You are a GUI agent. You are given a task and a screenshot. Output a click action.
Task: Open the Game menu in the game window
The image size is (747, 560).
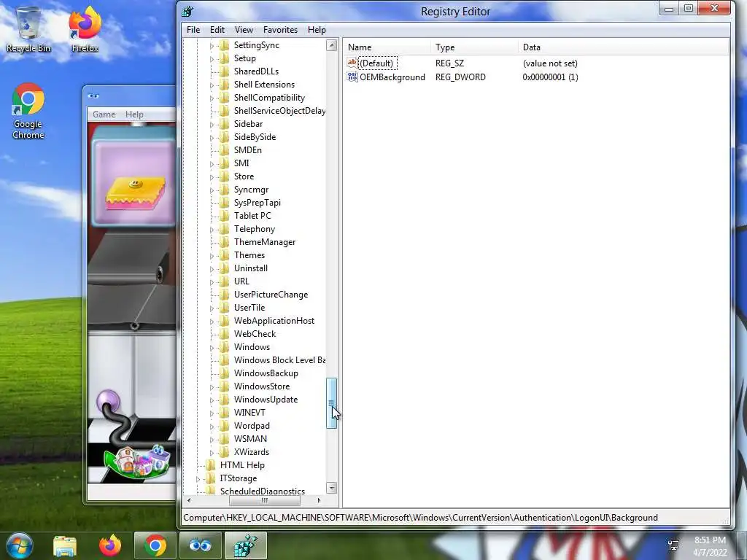pyautogui.click(x=104, y=114)
